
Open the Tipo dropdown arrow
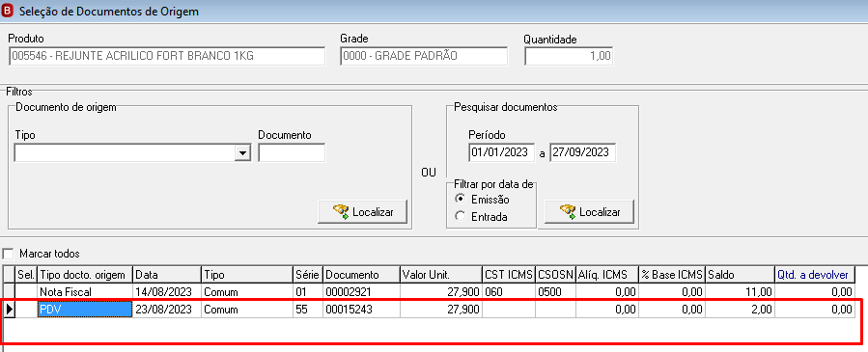tap(242, 153)
